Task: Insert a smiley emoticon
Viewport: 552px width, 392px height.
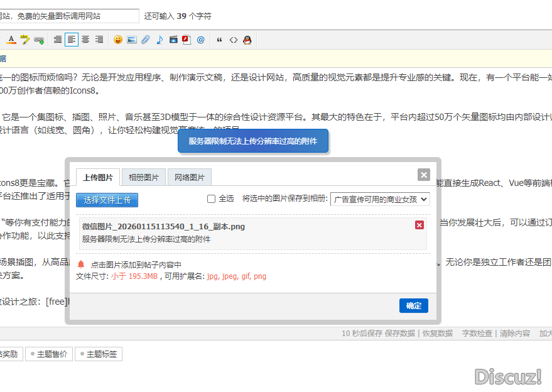Action: (117, 39)
